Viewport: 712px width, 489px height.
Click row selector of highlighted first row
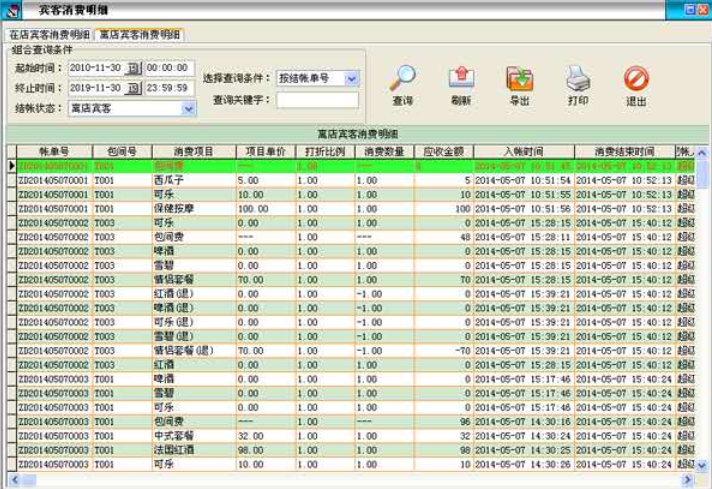(x=12, y=166)
